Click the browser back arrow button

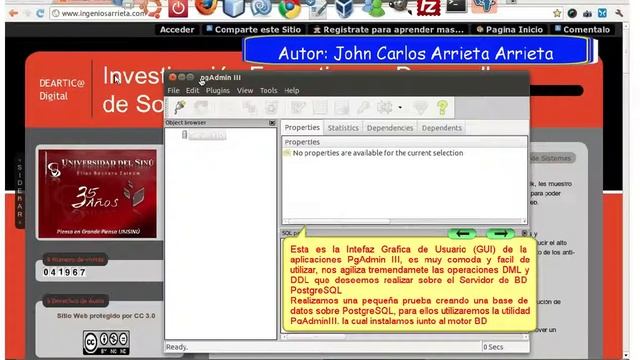(x=13, y=13)
